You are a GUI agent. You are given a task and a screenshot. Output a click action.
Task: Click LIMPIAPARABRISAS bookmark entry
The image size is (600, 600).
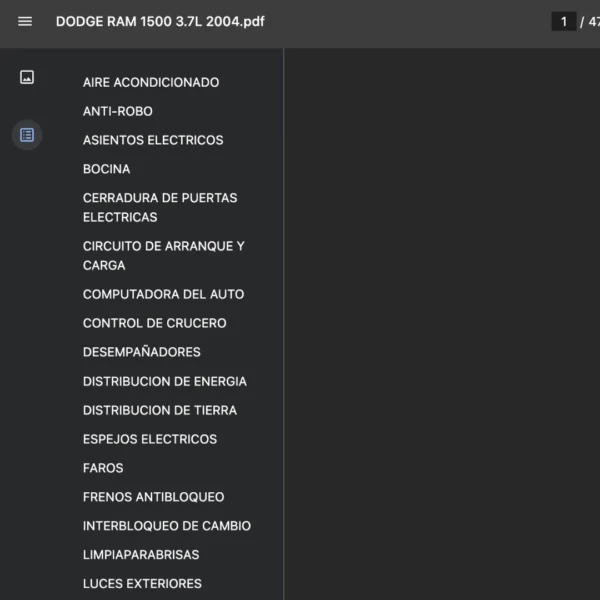pyautogui.click(x=141, y=555)
